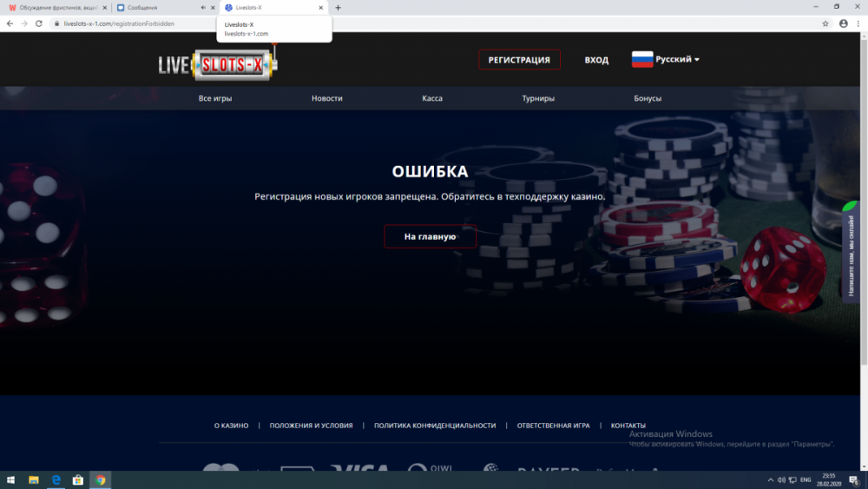The image size is (868, 489).
Task: Open the ОТВЕТСТВЕННАЯ ИГРА footer link
Action: pyautogui.click(x=553, y=426)
